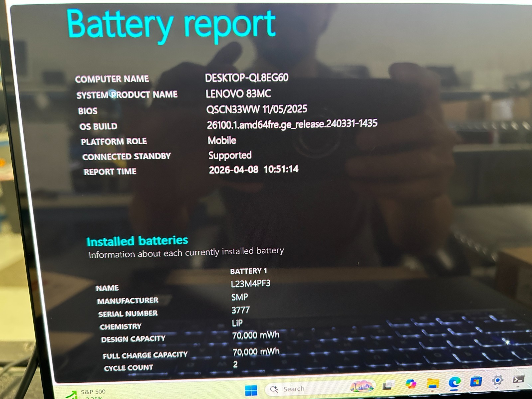
Task: Click OS build 26100.1.amd64fre.ge_release value
Action: coord(292,124)
